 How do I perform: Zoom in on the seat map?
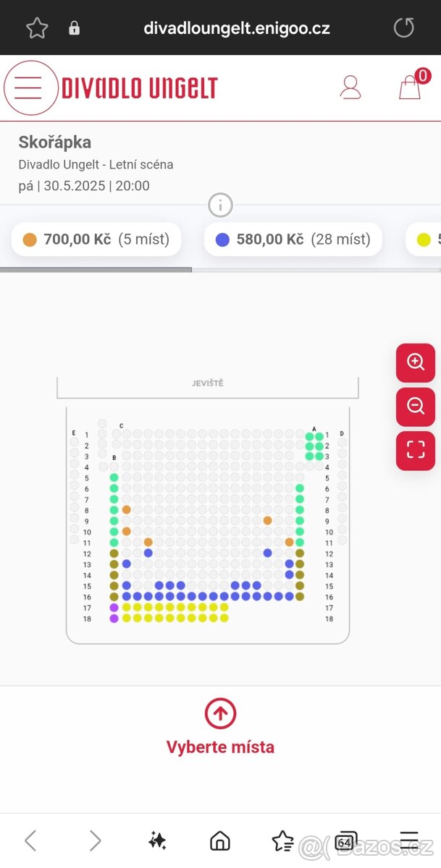(x=416, y=362)
